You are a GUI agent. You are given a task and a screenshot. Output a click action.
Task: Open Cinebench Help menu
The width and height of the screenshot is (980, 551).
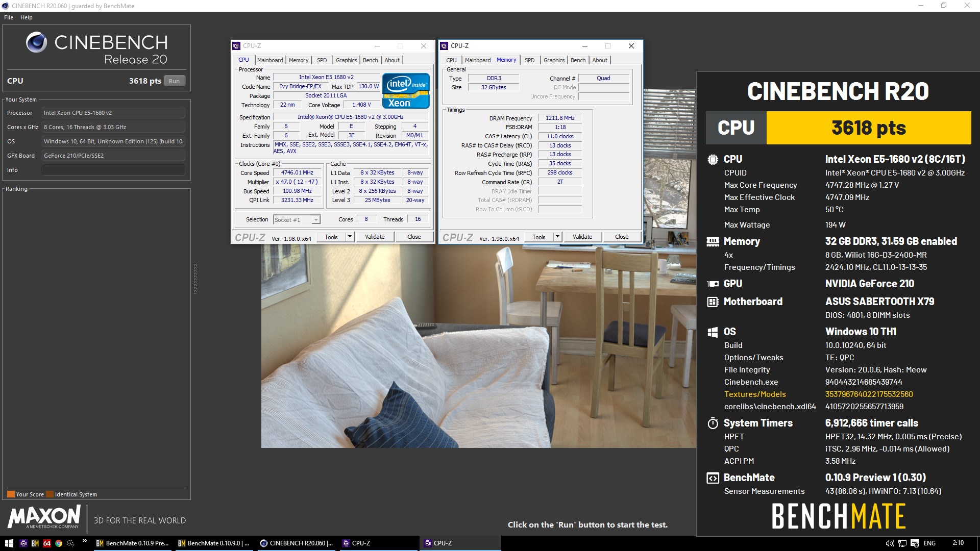[27, 17]
